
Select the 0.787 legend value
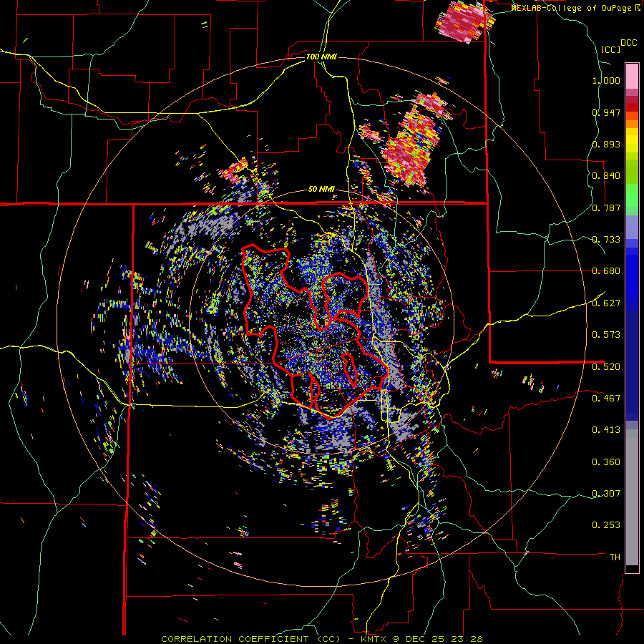(606, 208)
